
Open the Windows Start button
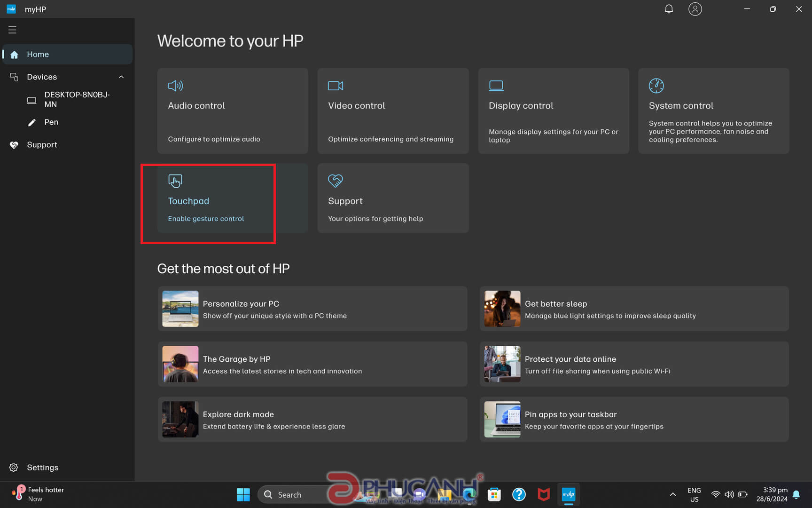[x=243, y=494]
